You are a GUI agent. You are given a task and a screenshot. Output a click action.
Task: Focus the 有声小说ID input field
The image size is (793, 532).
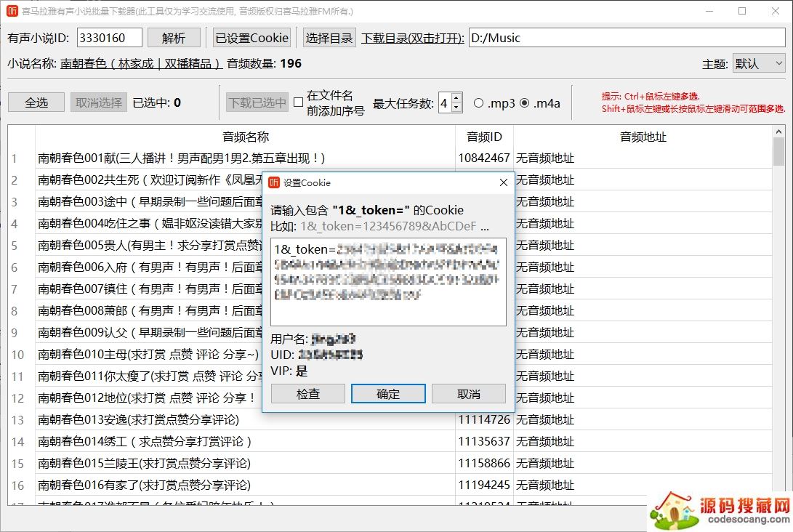109,38
